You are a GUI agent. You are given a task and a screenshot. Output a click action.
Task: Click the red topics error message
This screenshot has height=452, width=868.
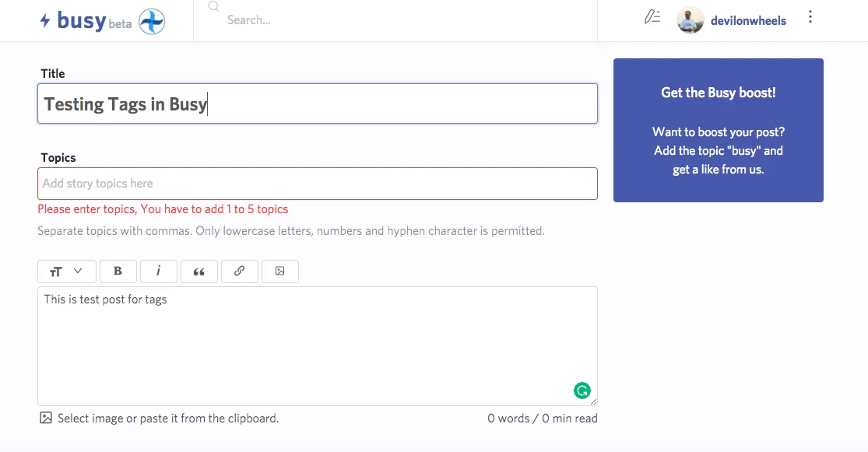[x=163, y=209]
